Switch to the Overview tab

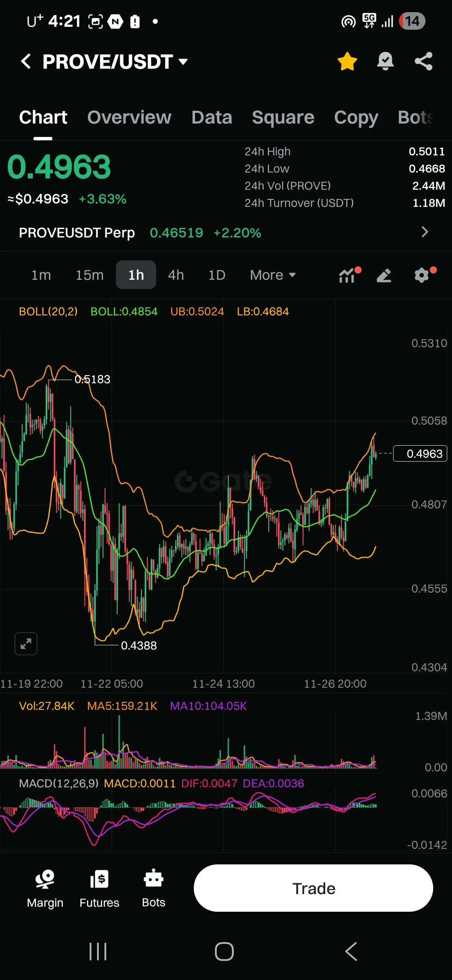pos(129,117)
